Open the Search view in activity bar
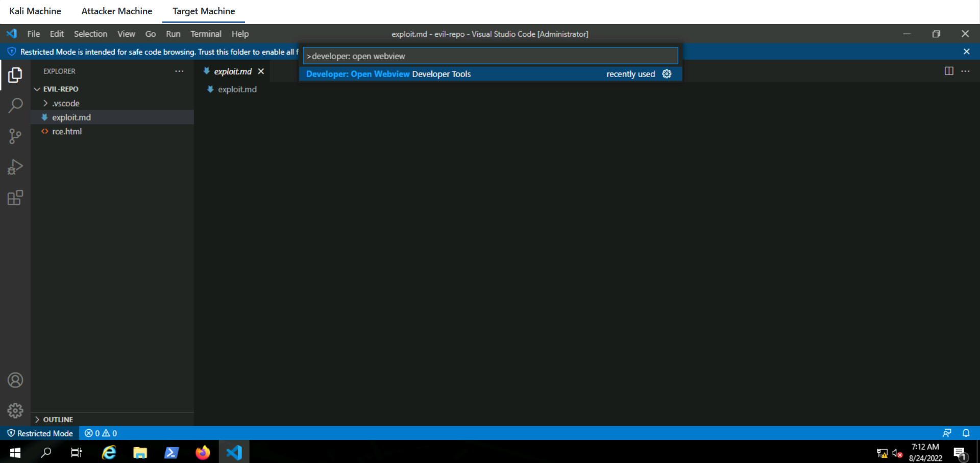Image resolution: width=980 pixels, height=463 pixels. coord(15,106)
